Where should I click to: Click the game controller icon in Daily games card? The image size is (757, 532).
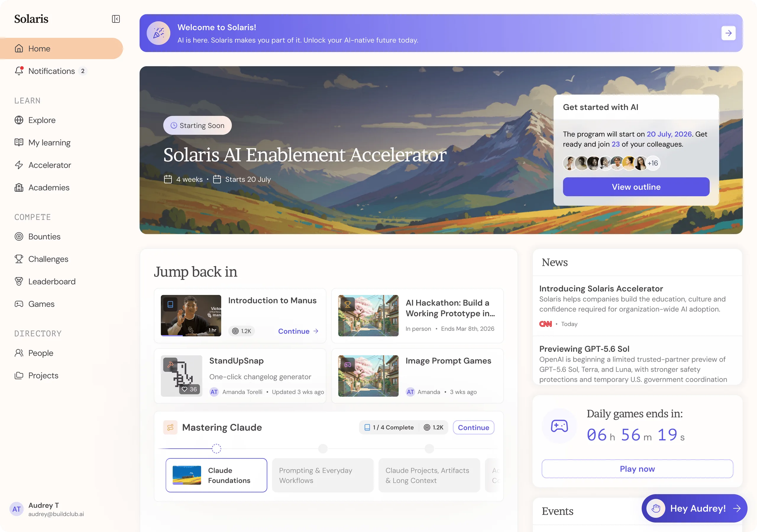(559, 426)
